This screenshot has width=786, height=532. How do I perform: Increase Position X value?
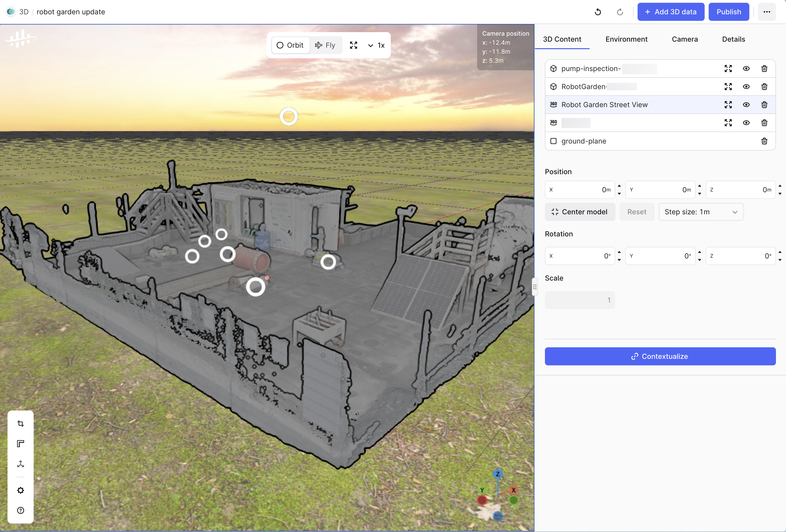coord(619,186)
